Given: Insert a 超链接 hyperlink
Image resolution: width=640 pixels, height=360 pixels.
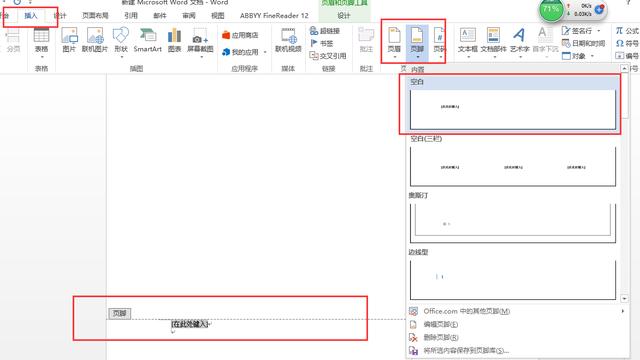Looking at the screenshot, I should point(325,31).
